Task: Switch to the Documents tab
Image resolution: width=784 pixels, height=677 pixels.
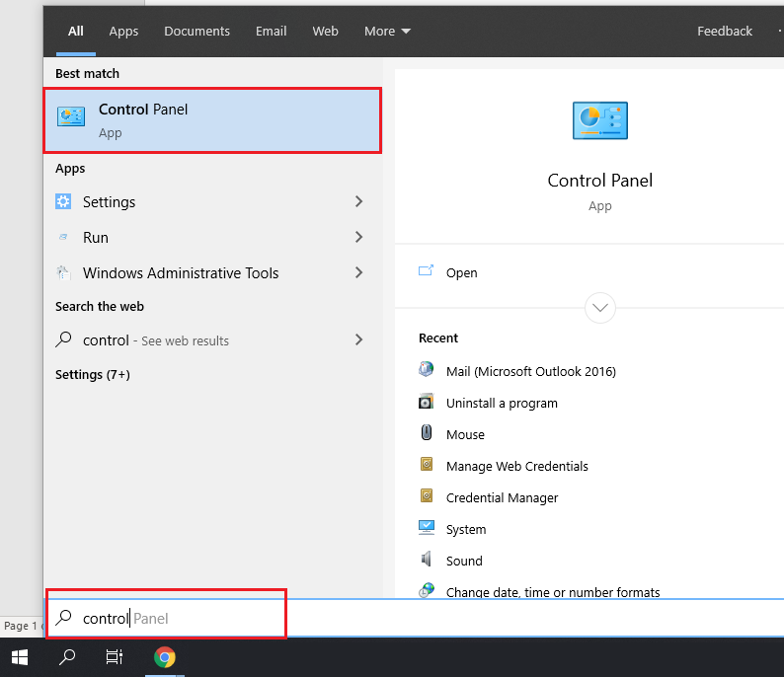Action: click(197, 31)
